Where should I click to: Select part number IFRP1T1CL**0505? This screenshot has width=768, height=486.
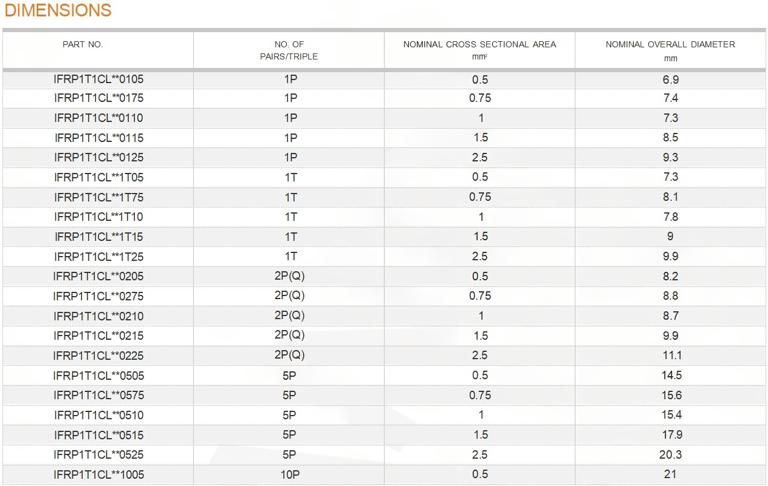point(98,376)
